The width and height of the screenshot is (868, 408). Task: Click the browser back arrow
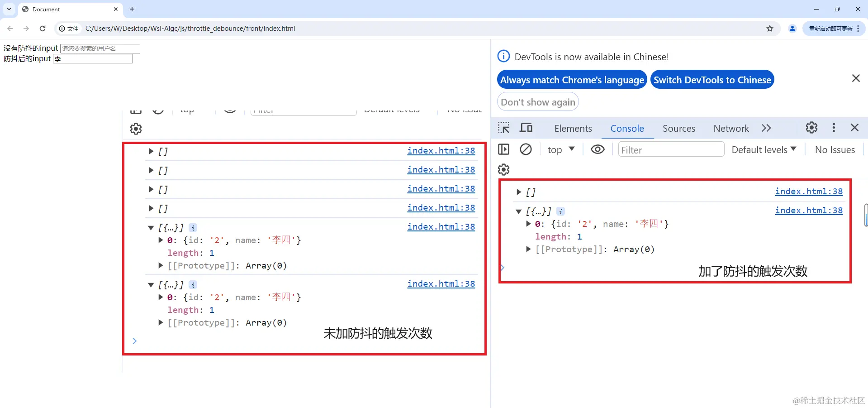pyautogui.click(x=10, y=29)
